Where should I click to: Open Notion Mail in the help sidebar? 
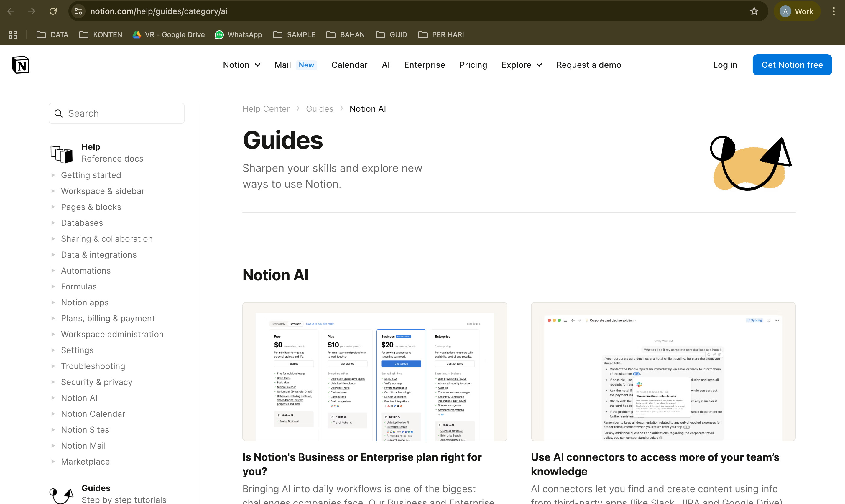pos(83,446)
